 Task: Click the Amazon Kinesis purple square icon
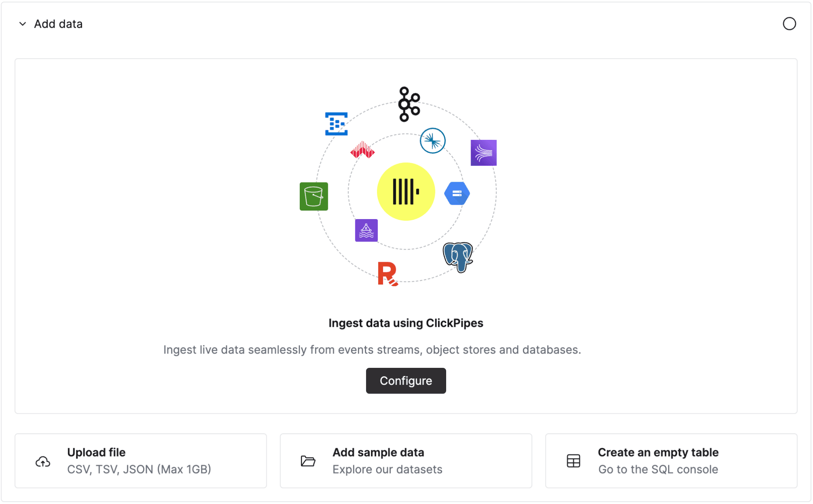pyautogui.click(x=483, y=153)
